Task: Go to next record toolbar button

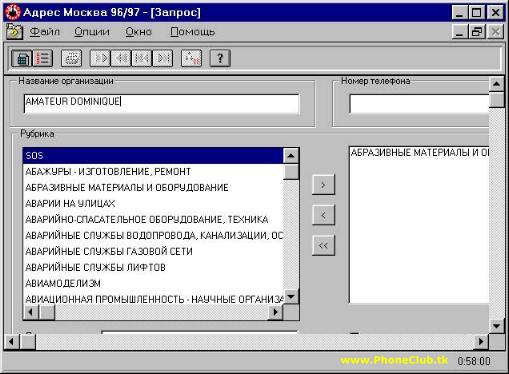Action: click(x=100, y=59)
